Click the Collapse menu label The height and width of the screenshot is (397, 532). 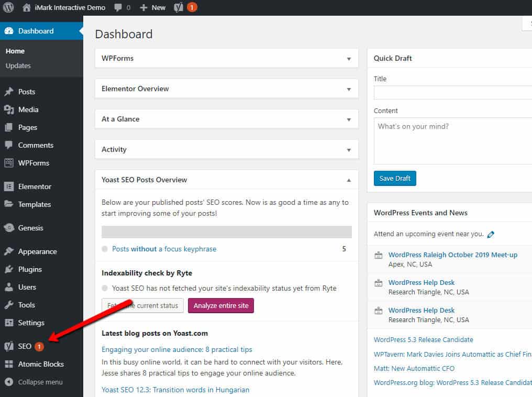pyautogui.click(x=40, y=382)
